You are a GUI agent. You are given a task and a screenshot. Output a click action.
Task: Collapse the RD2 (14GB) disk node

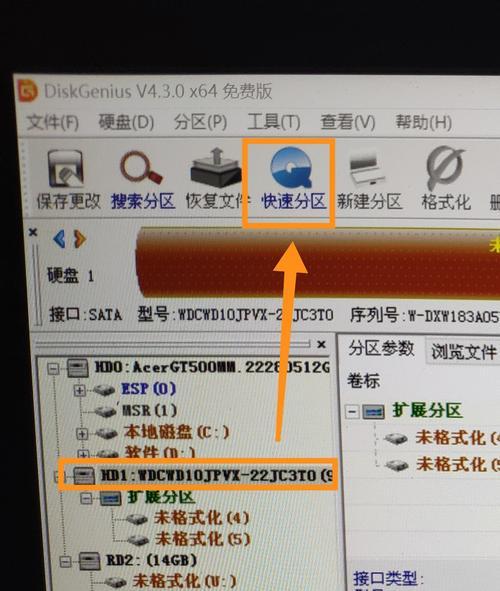(x=65, y=562)
